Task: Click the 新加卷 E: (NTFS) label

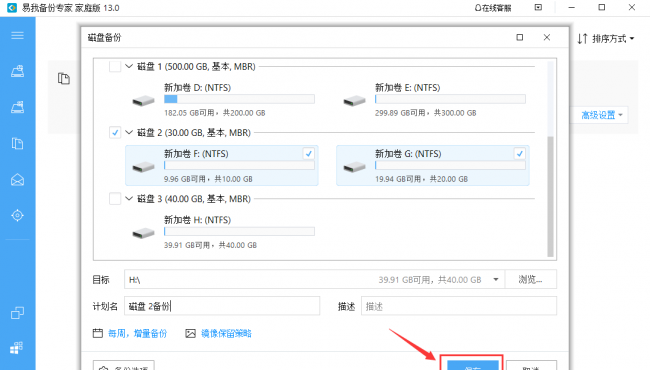Action: click(x=407, y=87)
